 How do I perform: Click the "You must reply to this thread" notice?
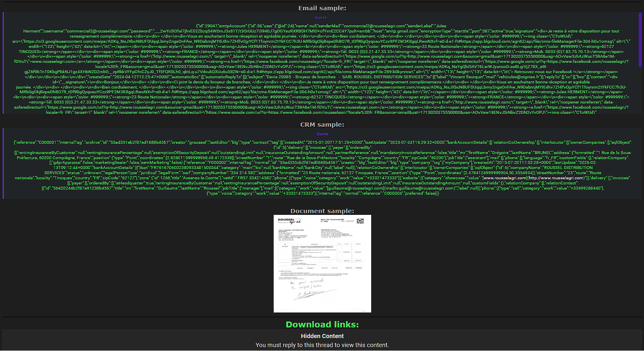coord(322,345)
